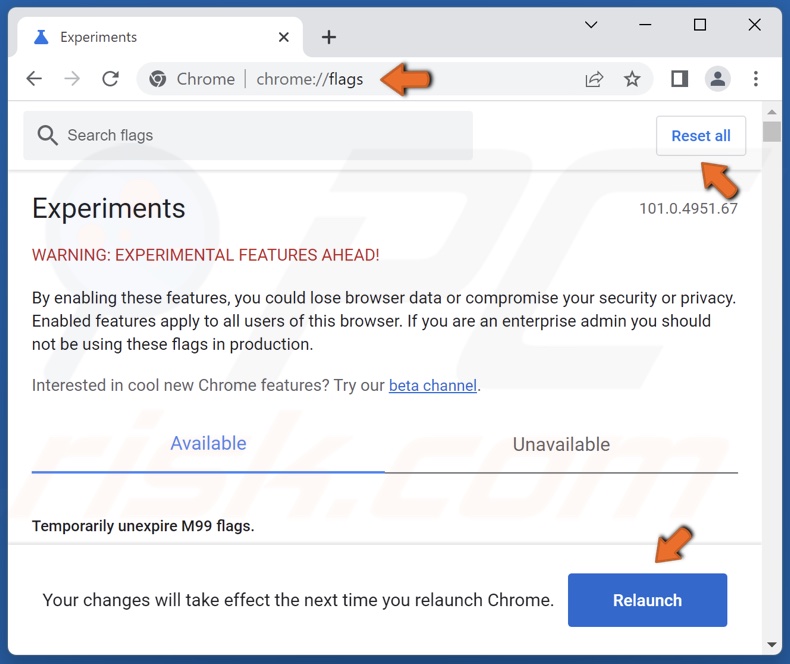Click the Chrome site info icon
The image size is (790, 664).
pyautogui.click(x=158, y=79)
